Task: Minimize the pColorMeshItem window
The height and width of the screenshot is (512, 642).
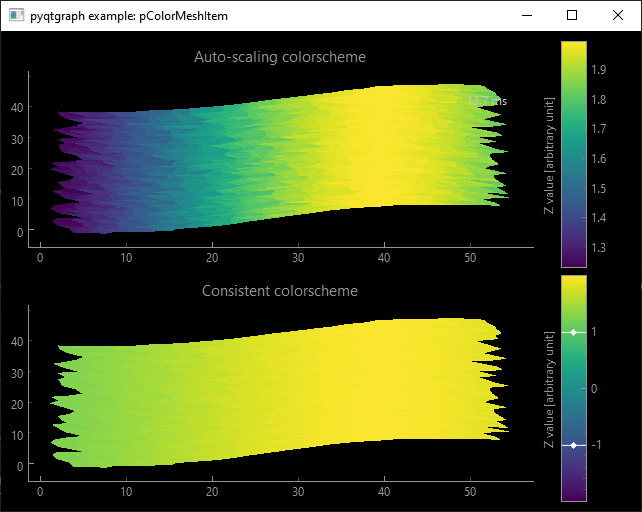Action: click(x=527, y=16)
